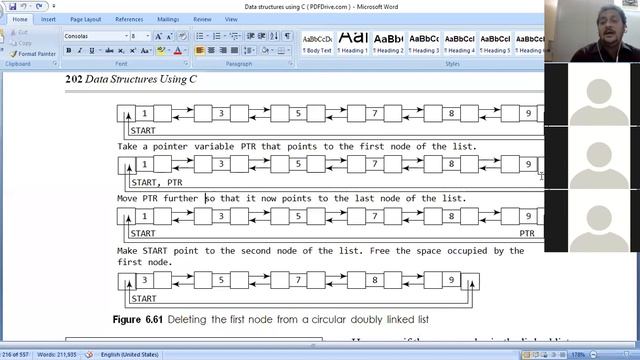Toggle show paragraph marks
This screenshot has height=360, width=640.
[x=287, y=36]
